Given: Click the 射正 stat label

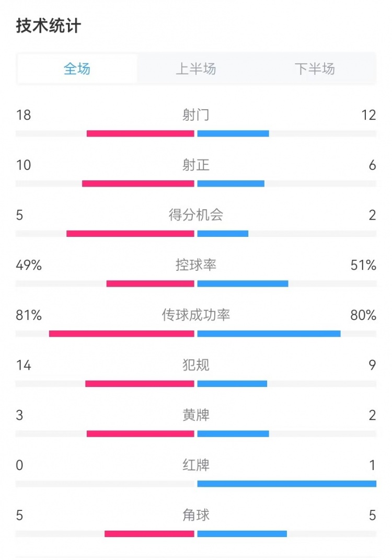Looking at the screenshot, I should [x=196, y=165].
